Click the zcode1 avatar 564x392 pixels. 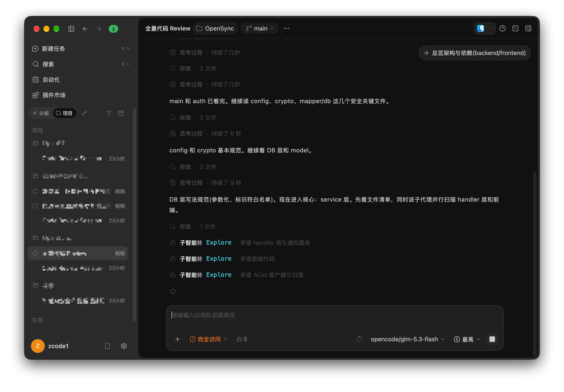click(38, 346)
